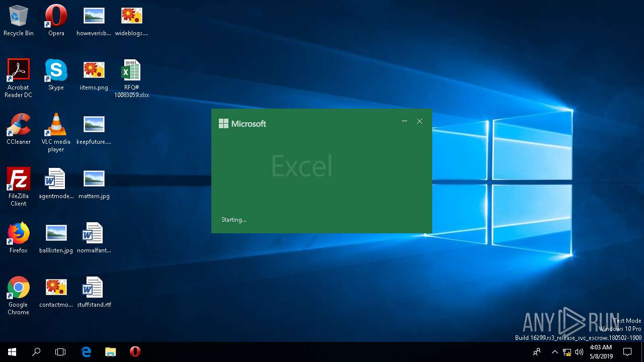Open File Explorer from the taskbar
This screenshot has height=362, width=644.
click(x=111, y=352)
